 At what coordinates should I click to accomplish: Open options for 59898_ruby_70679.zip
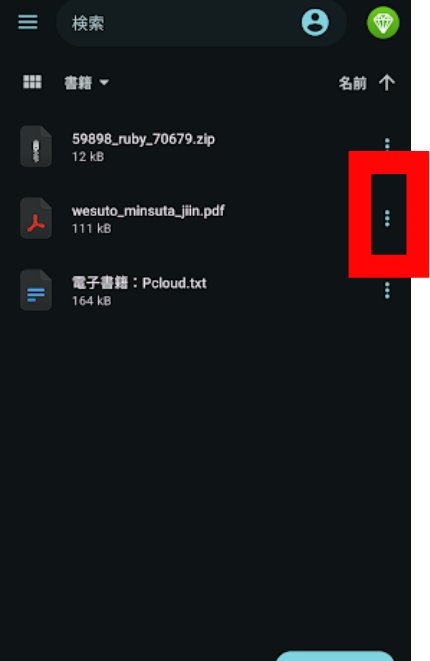point(387,144)
